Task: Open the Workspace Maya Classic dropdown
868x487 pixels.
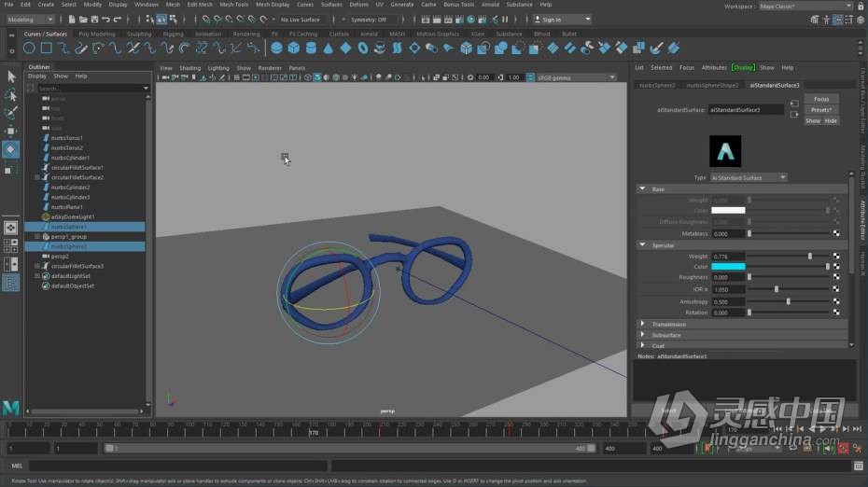Action: [805, 7]
